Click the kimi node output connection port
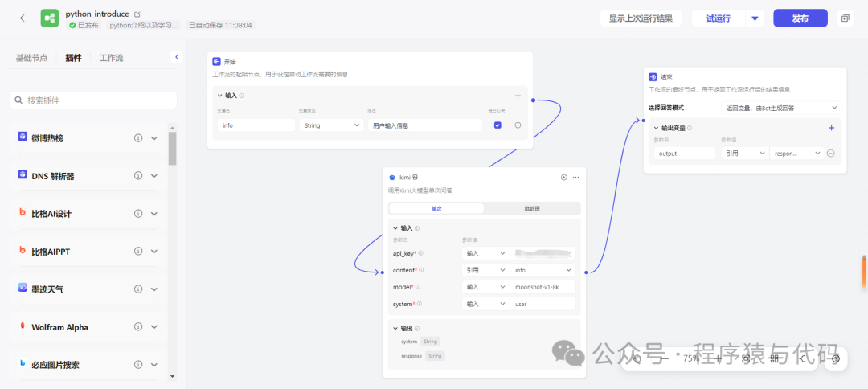 coord(586,272)
